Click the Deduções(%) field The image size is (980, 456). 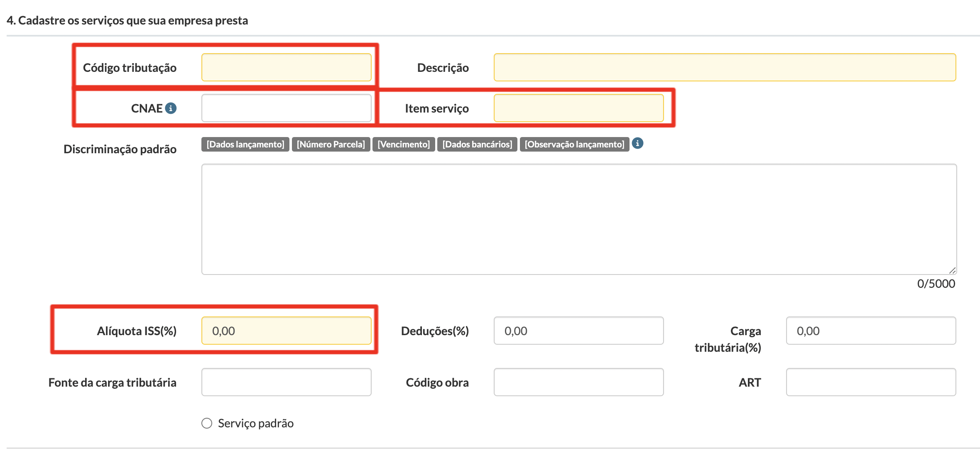(x=578, y=331)
